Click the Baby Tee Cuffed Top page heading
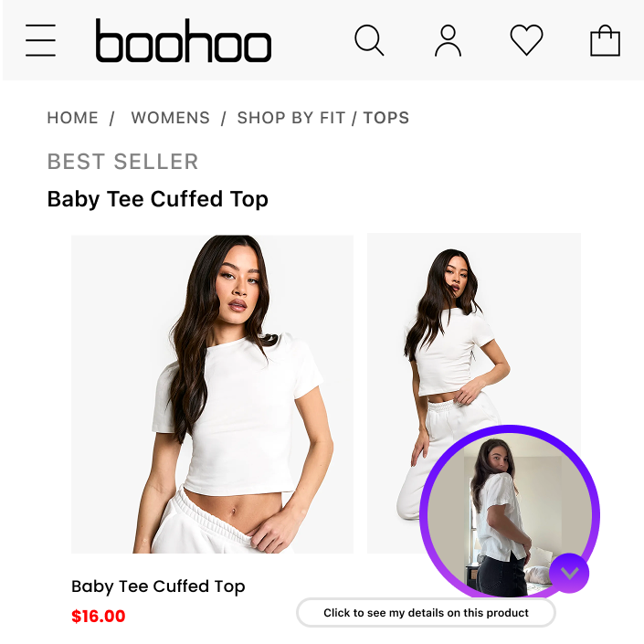This screenshot has width=644, height=644. (x=158, y=199)
